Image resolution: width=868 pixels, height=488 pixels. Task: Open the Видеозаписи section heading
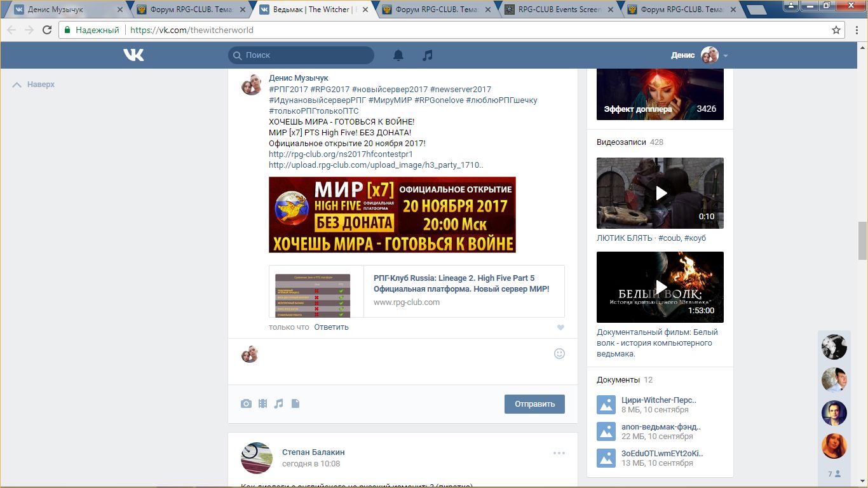point(621,142)
